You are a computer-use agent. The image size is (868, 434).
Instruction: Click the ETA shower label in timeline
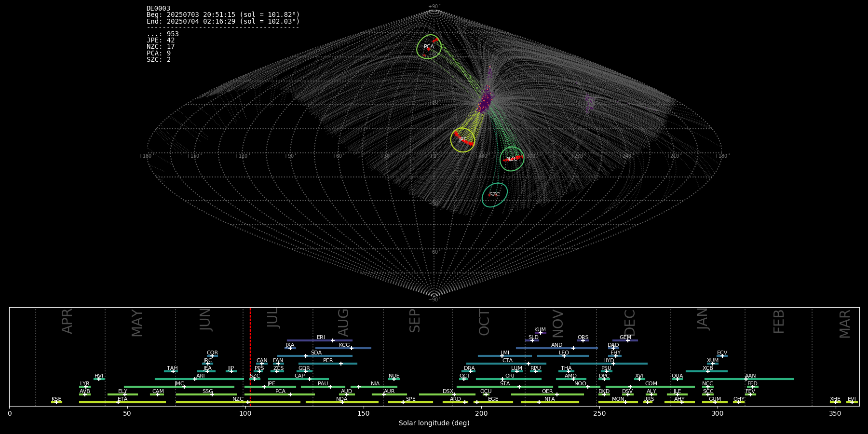[x=122, y=399]
